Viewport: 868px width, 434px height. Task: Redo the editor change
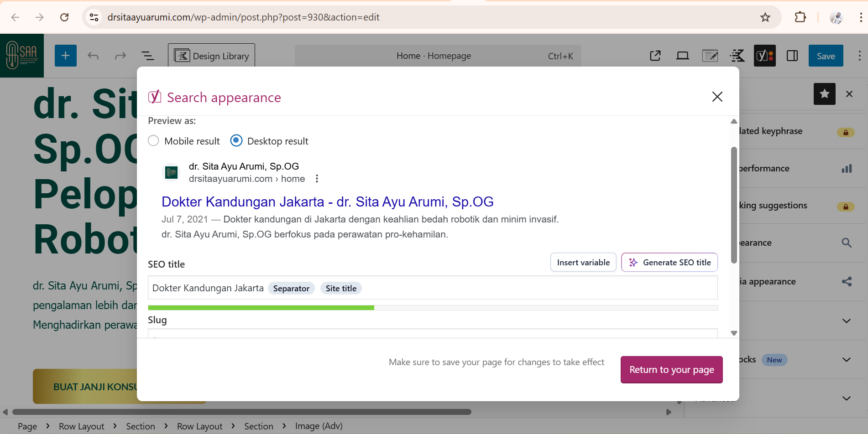(120, 56)
